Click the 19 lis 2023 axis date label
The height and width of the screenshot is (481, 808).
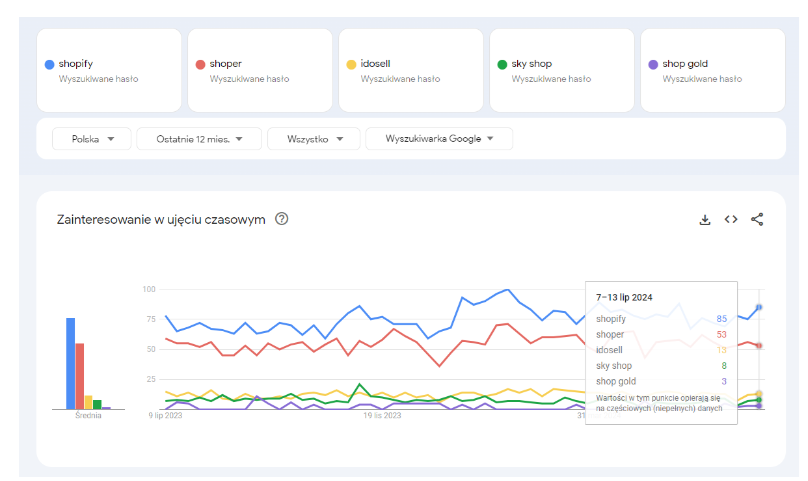point(382,415)
